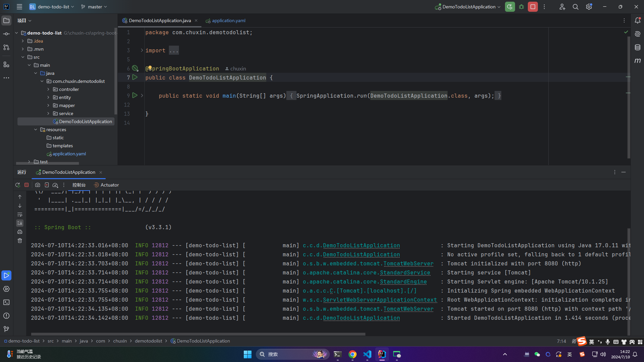Image resolution: width=644 pixels, height=362 pixels.
Task: Open the Problems tool window
Action: 6,316
